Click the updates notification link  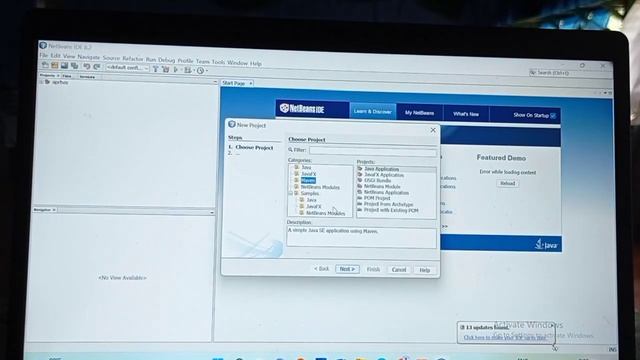504,338
